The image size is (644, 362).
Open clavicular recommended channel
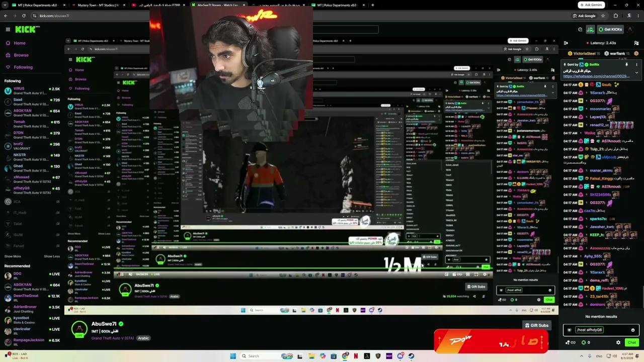pos(32,331)
